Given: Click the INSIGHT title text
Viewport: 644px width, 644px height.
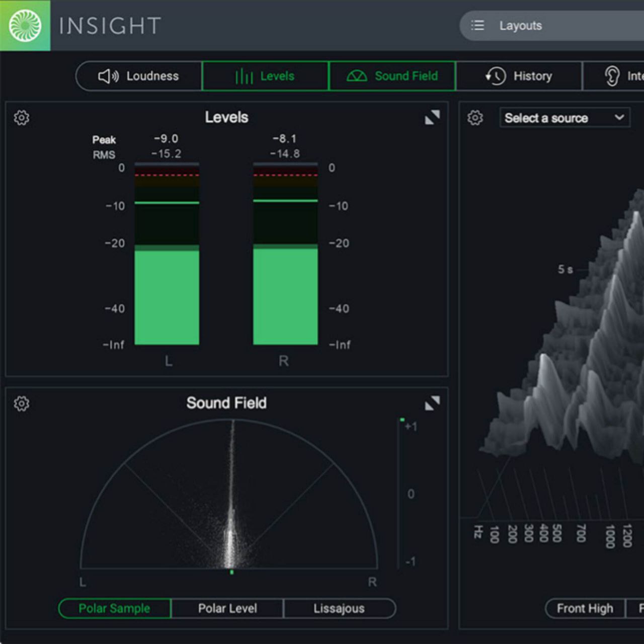Looking at the screenshot, I should tap(110, 26).
